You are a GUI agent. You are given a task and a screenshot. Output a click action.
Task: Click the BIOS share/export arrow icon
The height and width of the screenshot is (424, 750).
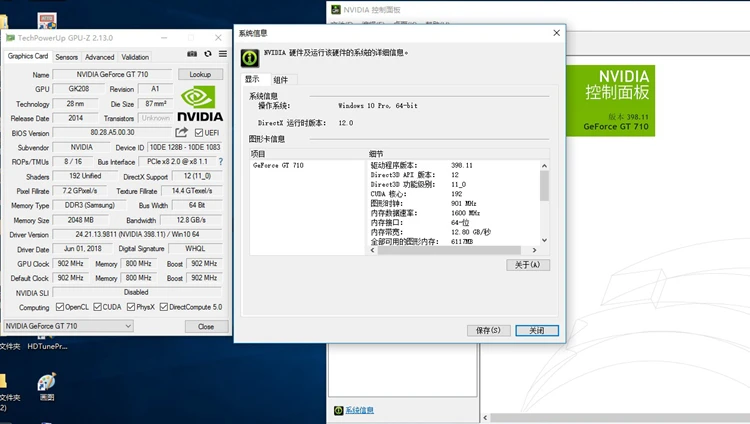click(181, 132)
